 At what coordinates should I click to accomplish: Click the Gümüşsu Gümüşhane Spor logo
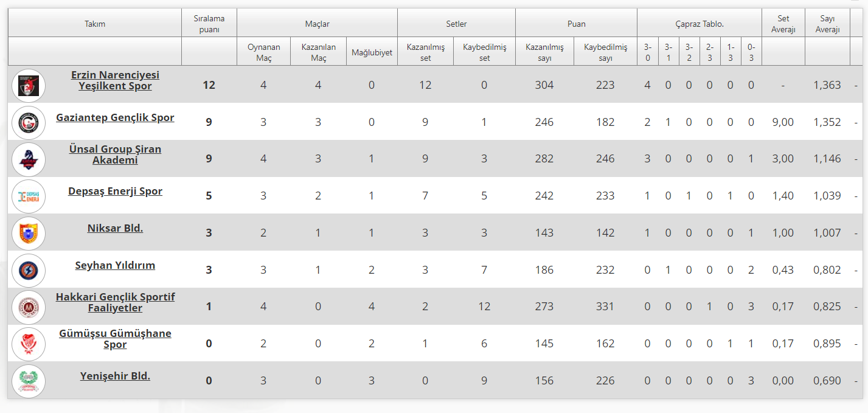point(29,344)
